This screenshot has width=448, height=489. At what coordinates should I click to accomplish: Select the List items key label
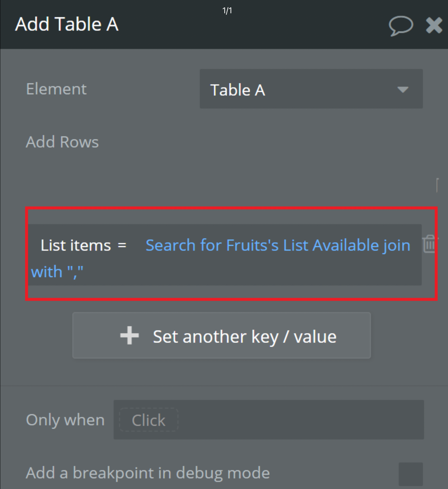pos(76,245)
